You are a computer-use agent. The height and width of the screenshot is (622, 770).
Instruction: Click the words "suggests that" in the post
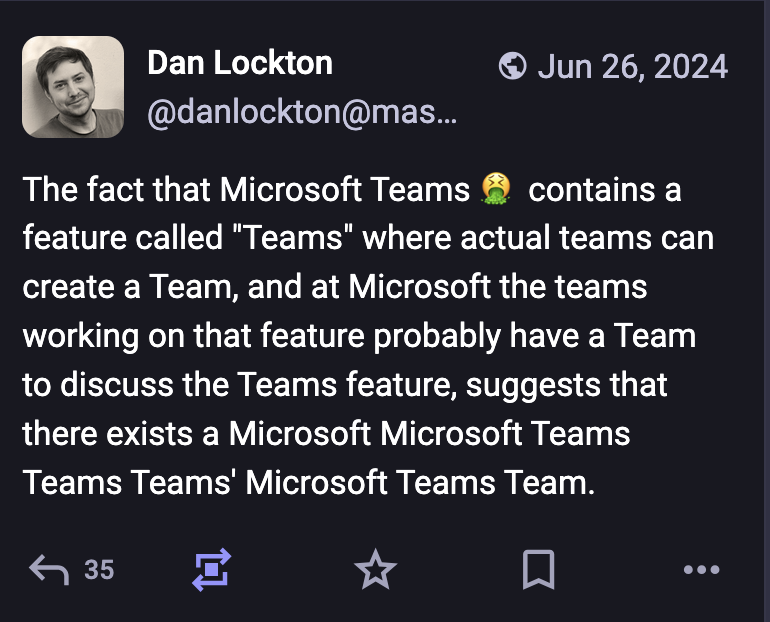point(566,386)
